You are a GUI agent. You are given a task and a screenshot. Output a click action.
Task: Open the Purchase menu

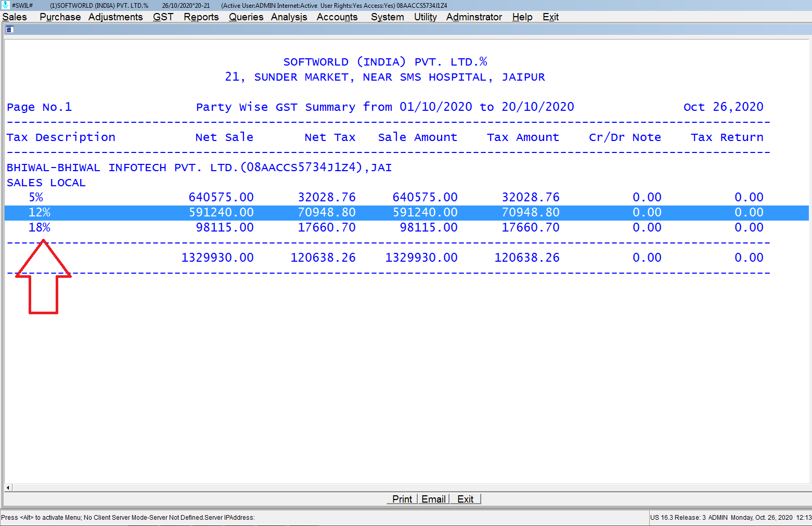[x=60, y=17]
